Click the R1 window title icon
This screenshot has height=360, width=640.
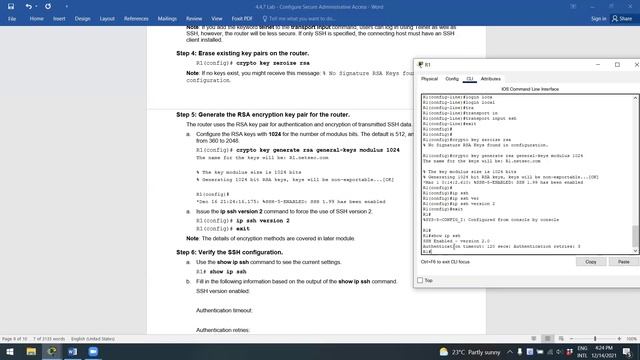[420, 64]
